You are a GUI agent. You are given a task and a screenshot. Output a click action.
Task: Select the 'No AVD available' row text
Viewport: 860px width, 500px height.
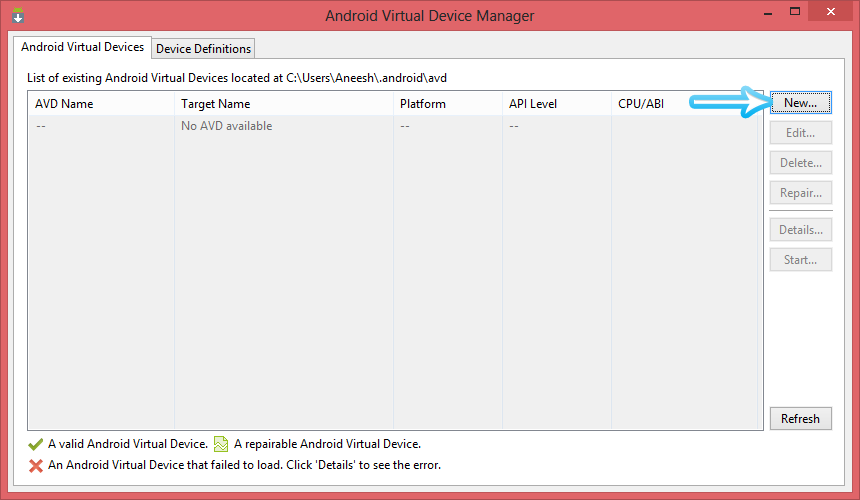tap(227, 126)
